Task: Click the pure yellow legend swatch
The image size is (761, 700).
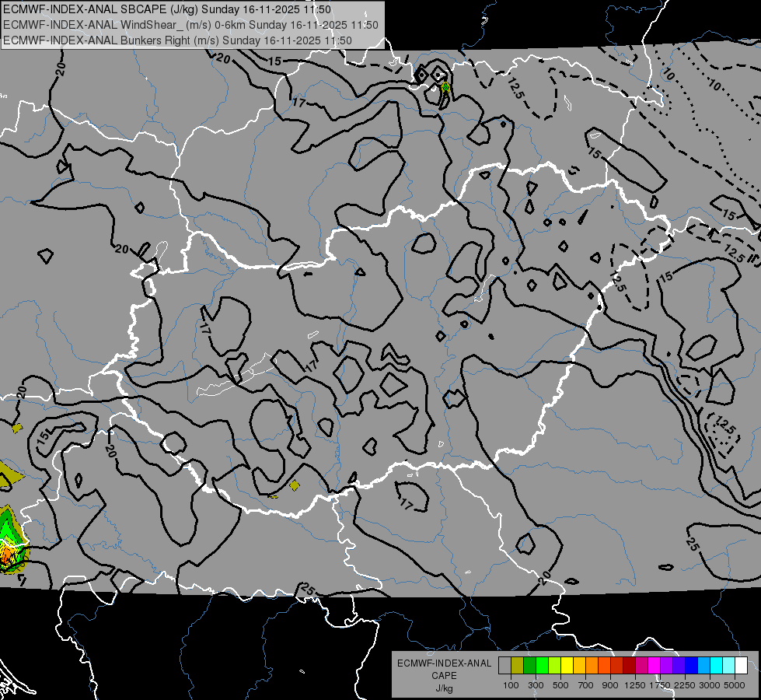Action: tap(567, 666)
